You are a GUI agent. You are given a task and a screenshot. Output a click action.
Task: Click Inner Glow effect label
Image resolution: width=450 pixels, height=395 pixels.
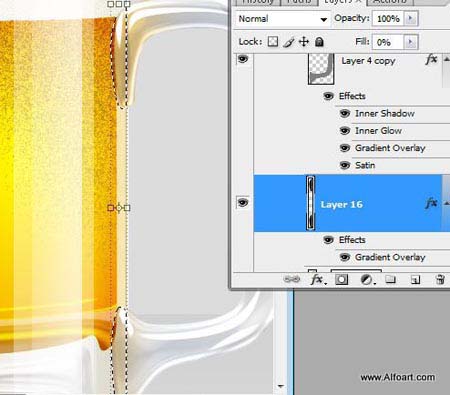[378, 131]
